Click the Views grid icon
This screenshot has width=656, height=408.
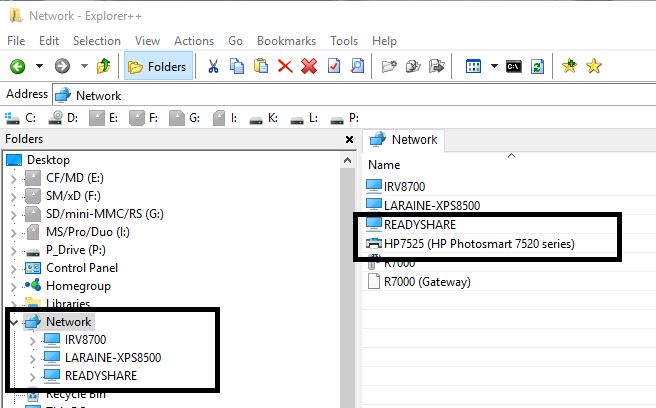473,66
